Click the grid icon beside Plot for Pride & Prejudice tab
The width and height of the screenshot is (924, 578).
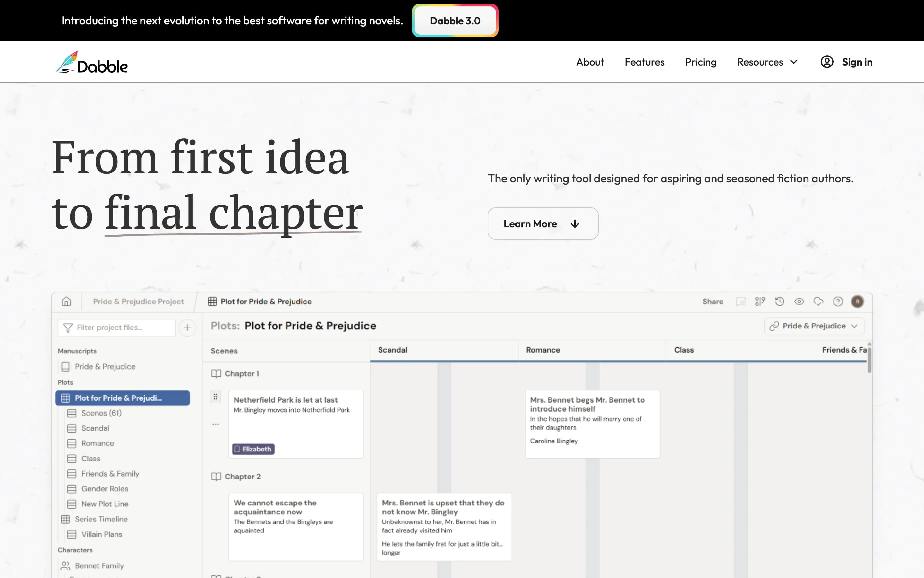click(x=212, y=301)
